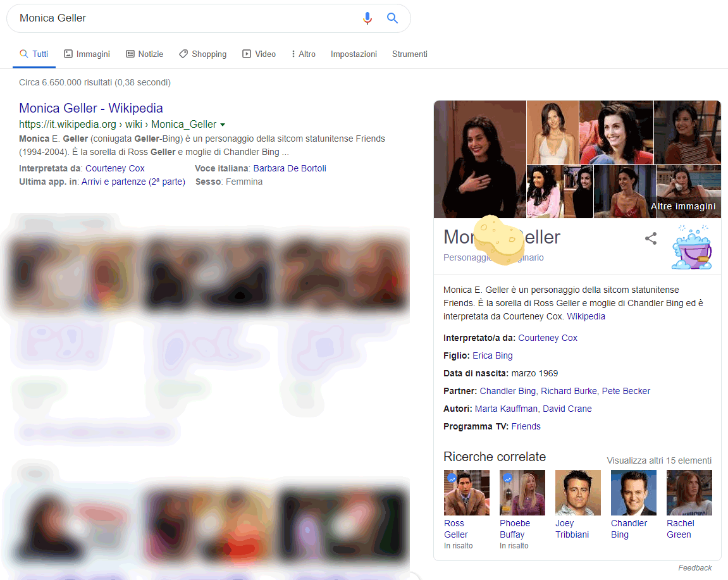
Task: Open the Pete Becker link
Action: click(x=626, y=391)
